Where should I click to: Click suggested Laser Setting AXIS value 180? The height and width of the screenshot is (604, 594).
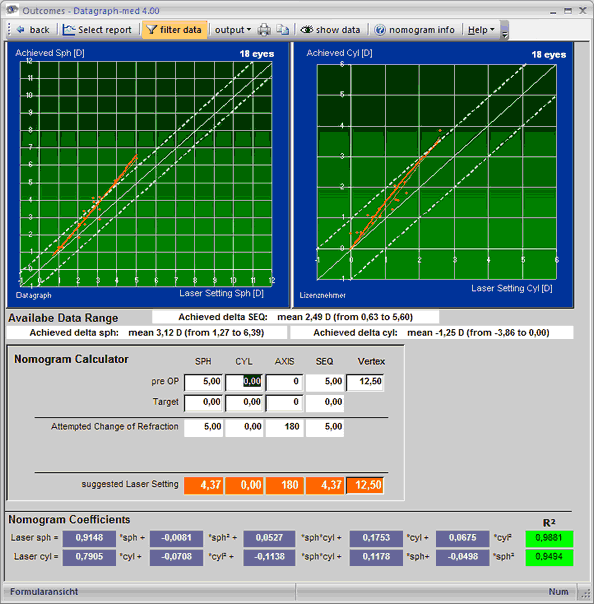tap(284, 485)
